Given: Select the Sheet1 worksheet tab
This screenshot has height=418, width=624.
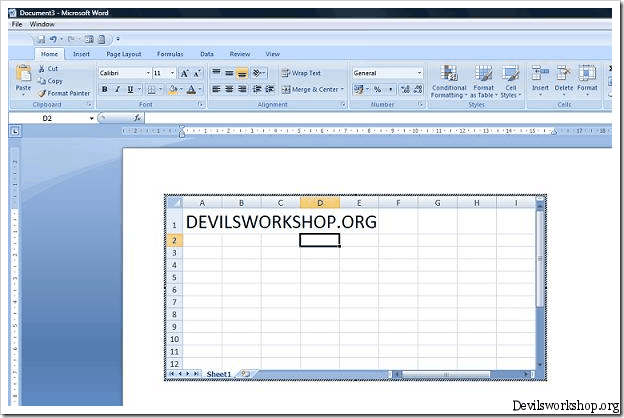Looking at the screenshot, I should pos(218,374).
